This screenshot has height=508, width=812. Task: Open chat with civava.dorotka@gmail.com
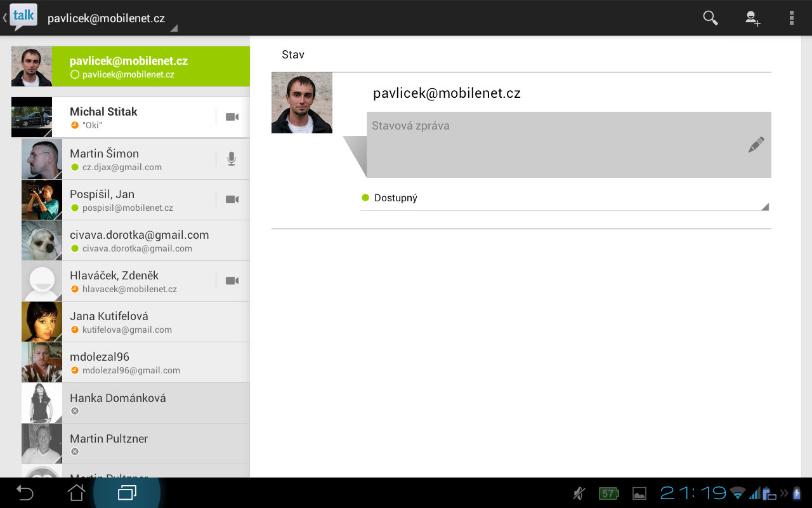140,241
